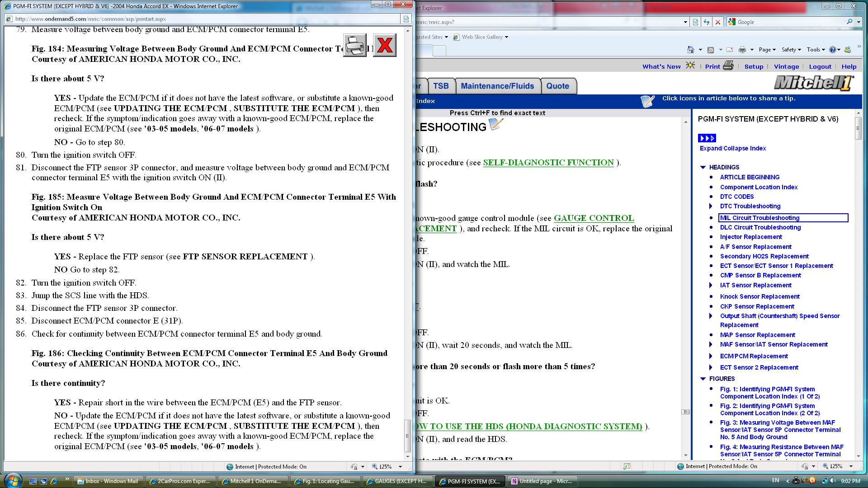Collapse the HEADINGS tree section
868x488 pixels.
pos(703,167)
